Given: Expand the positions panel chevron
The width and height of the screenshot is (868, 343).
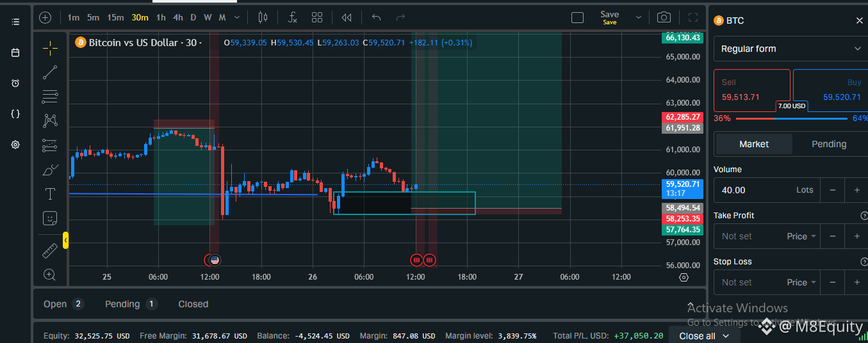Looking at the screenshot, I should pyautogui.click(x=690, y=305).
